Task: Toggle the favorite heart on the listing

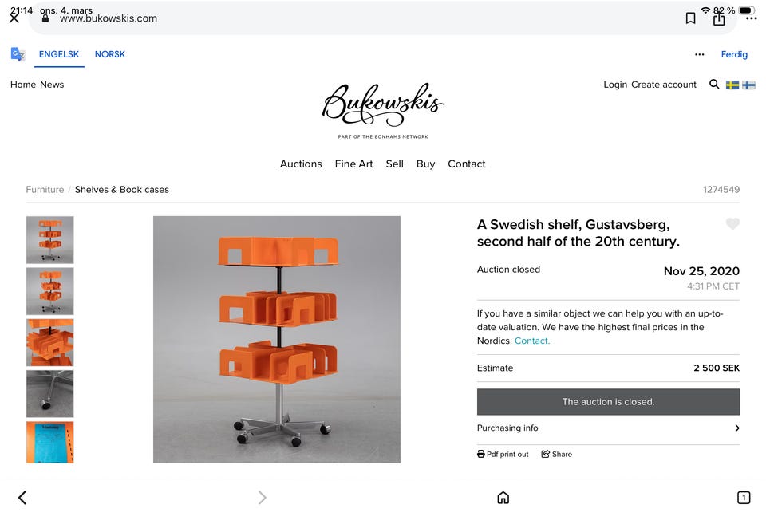Action: click(732, 224)
